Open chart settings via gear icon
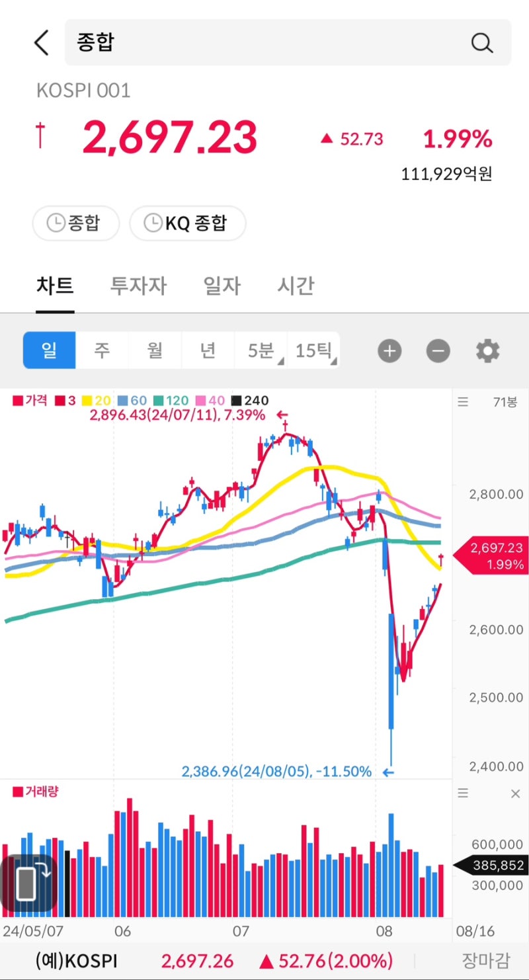Screen dimensions: 529x980 (x=487, y=350)
